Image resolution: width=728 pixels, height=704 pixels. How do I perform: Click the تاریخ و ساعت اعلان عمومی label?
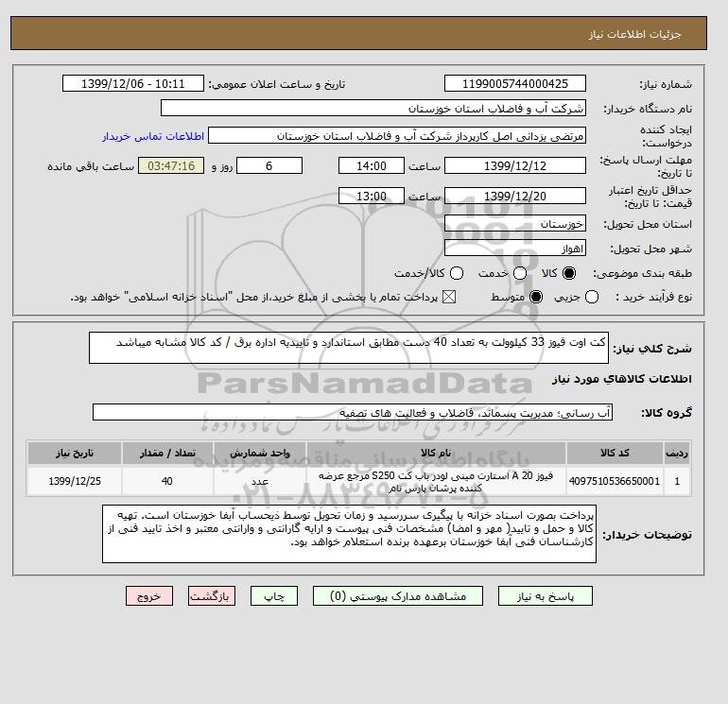click(x=277, y=84)
